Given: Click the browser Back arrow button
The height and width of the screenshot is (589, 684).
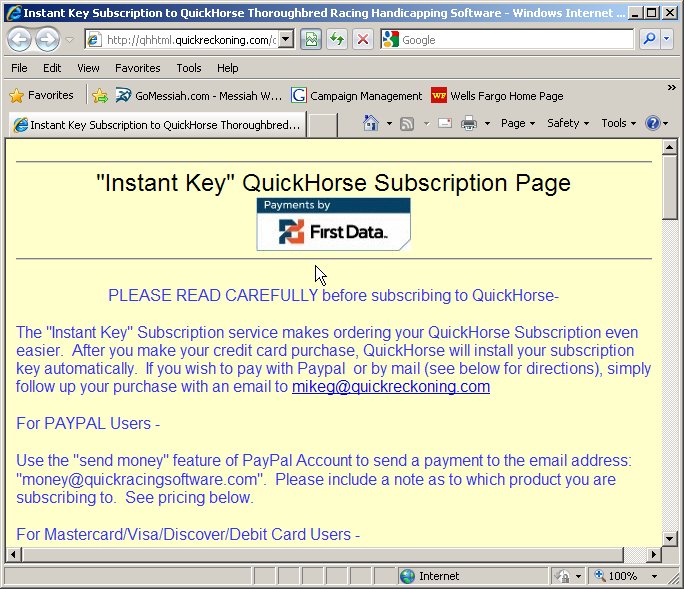Looking at the screenshot, I should tap(19, 40).
